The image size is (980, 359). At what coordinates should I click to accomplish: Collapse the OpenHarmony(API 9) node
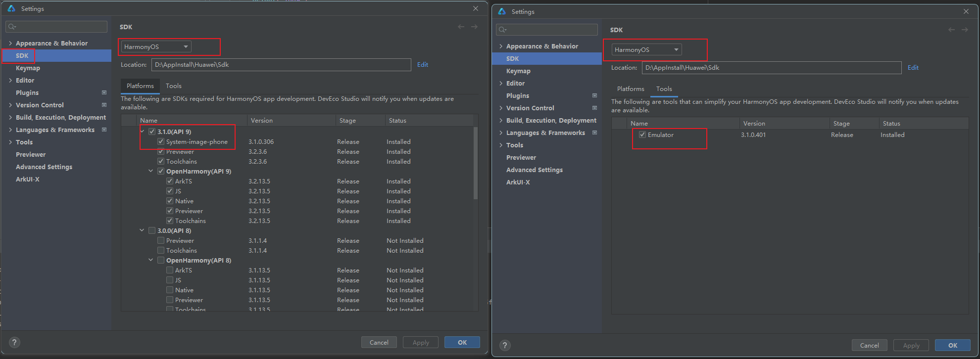151,171
